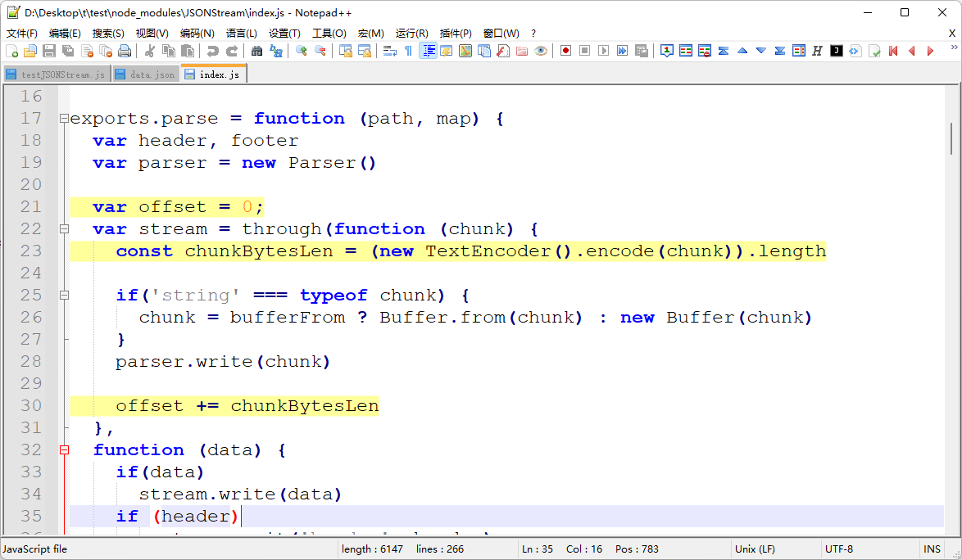Toggle synchronized horizontal scrolling

tap(365, 51)
